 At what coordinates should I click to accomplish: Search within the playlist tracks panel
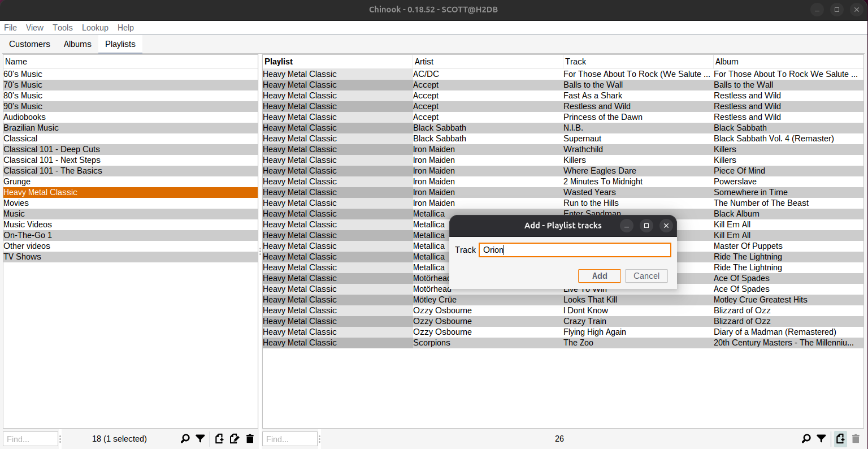(806, 438)
